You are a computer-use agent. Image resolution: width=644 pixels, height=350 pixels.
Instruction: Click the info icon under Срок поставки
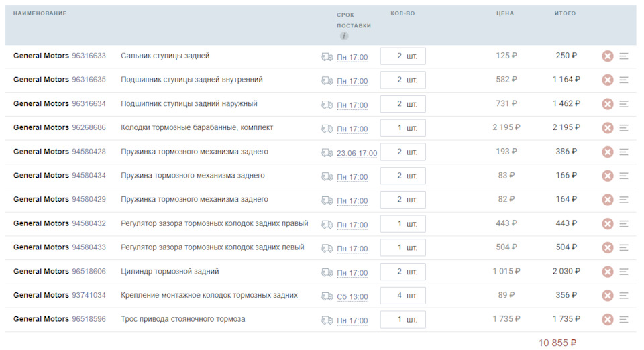point(344,36)
